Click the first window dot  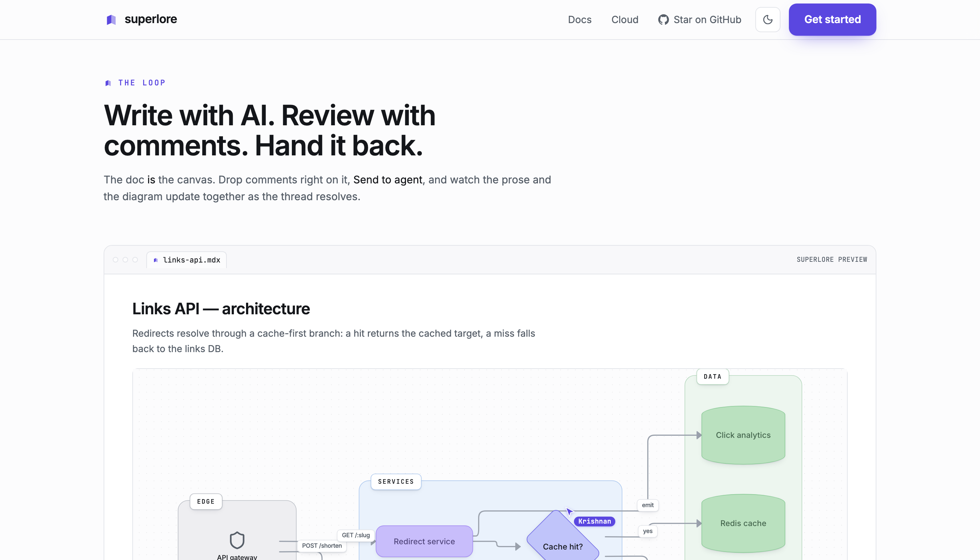(x=115, y=260)
